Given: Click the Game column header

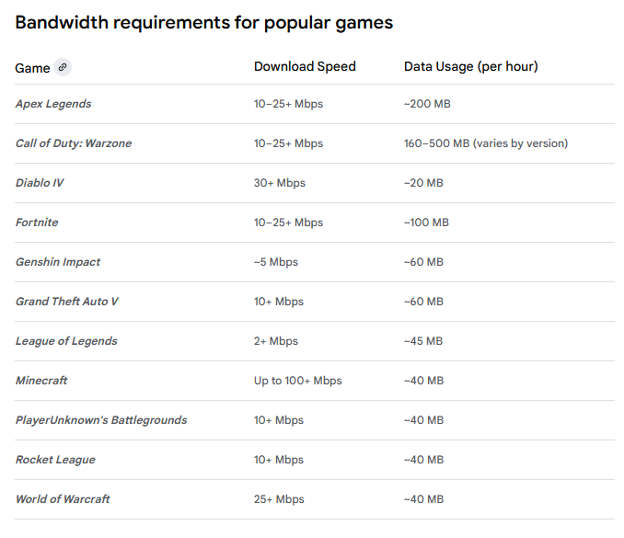Looking at the screenshot, I should click(32, 68).
